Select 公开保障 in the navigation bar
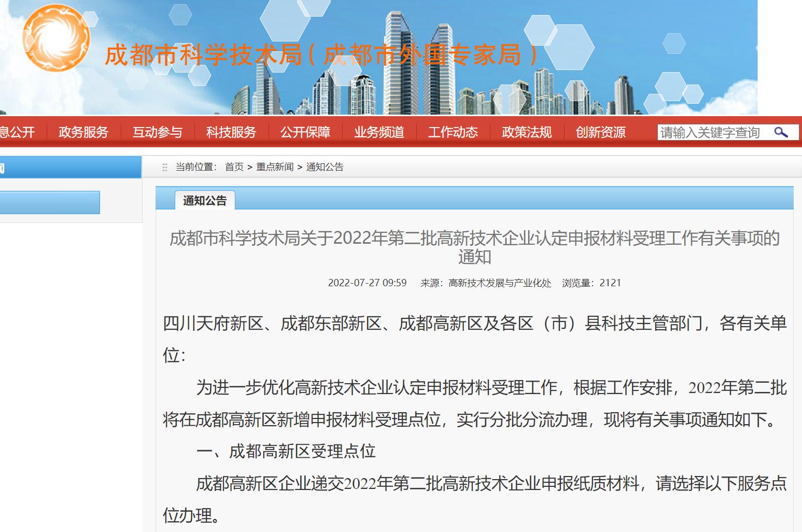This screenshot has height=532, width=802. click(305, 132)
